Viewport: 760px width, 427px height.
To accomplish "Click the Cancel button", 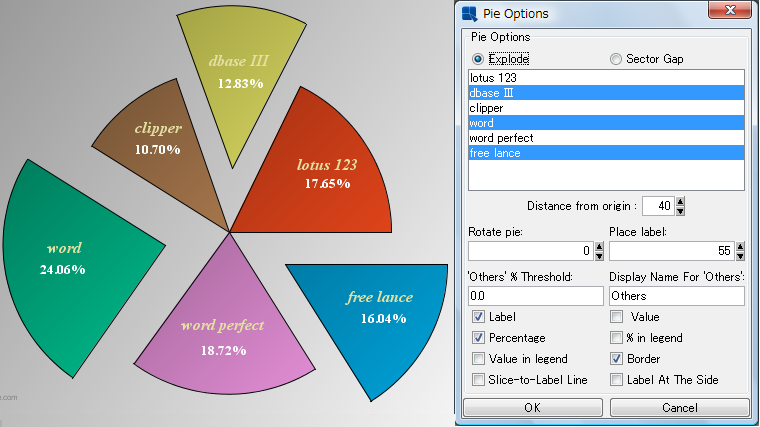I will (x=680, y=408).
